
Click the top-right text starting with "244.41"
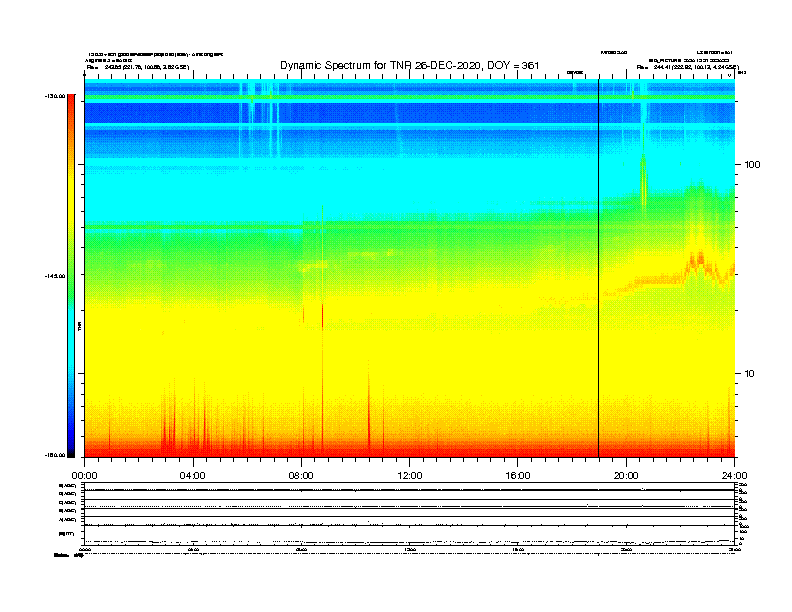click(x=697, y=67)
